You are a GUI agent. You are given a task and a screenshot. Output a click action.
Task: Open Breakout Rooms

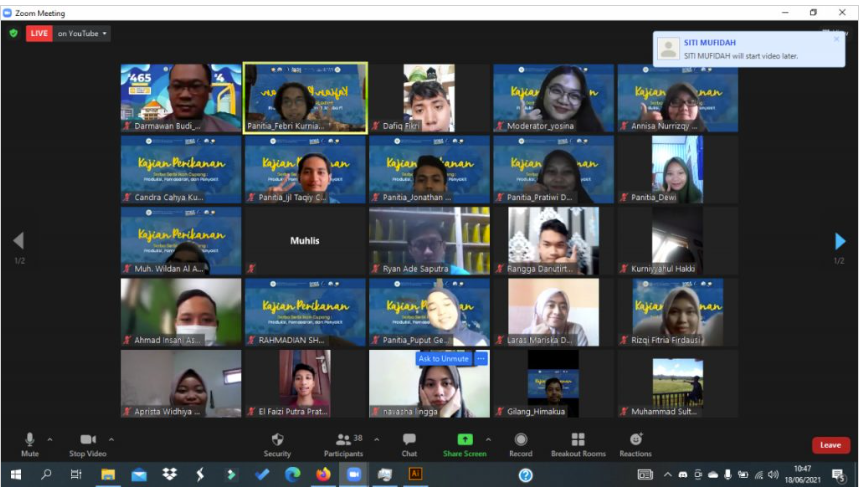click(577, 440)
